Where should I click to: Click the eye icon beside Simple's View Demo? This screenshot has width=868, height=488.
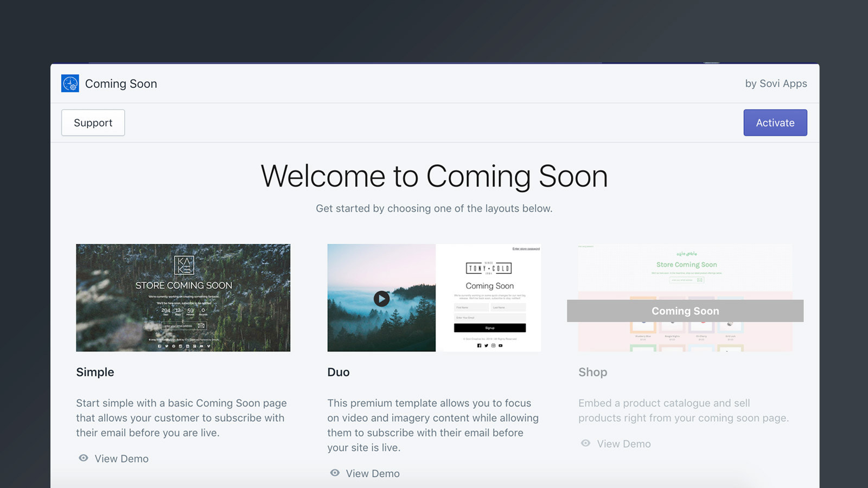click(82, 458)
